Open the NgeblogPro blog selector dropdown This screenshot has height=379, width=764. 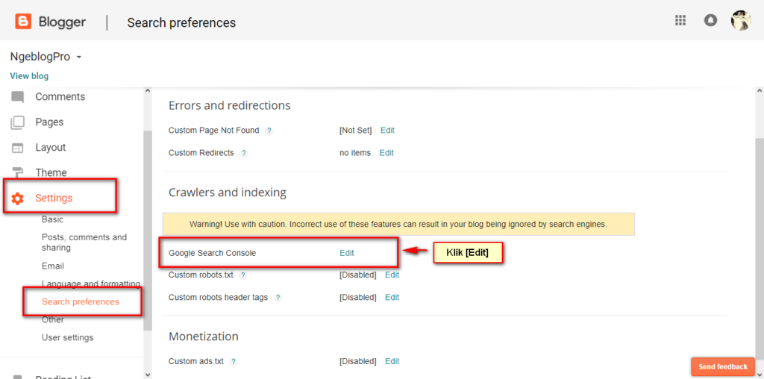[46, 57]
